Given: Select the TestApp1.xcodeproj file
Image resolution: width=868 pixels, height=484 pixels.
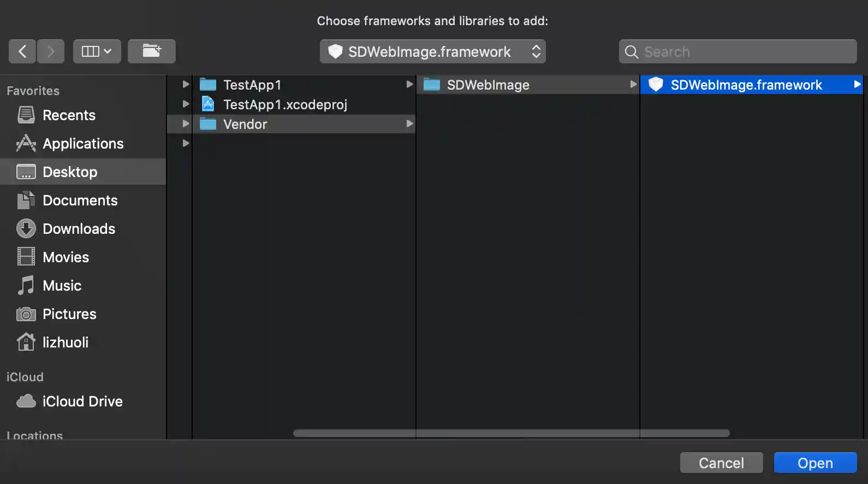Looking at the screenshot, I should pyautogui.click(x=304, y=104).
